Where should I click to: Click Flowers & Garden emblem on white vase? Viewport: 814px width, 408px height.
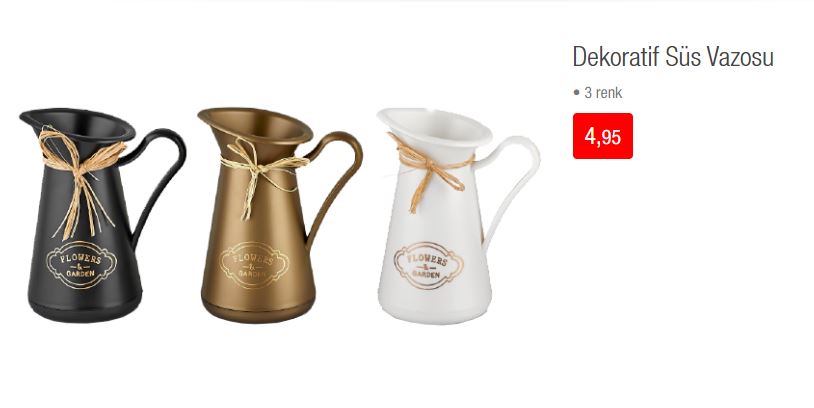coord(428,266)
